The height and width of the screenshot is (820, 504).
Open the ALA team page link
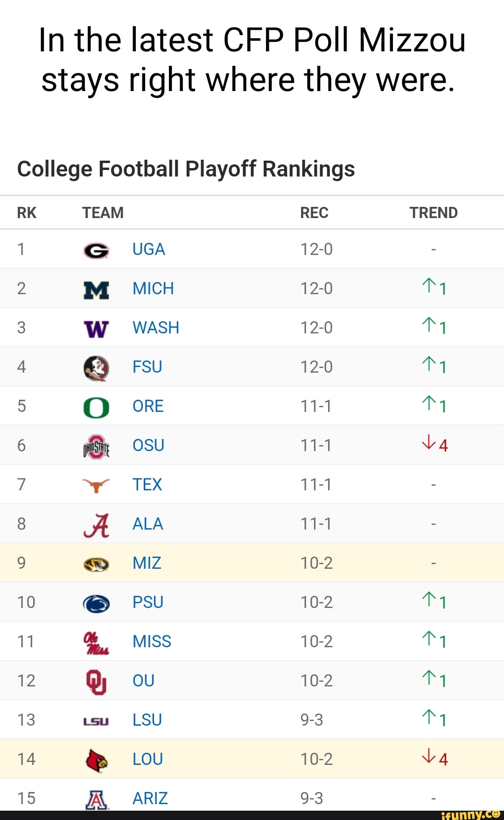pos(147,523)
